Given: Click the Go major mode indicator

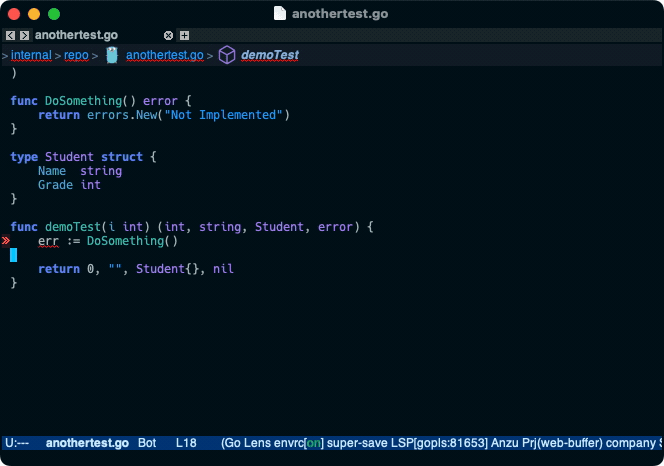Looking at the screenshot, I should 232,443.
